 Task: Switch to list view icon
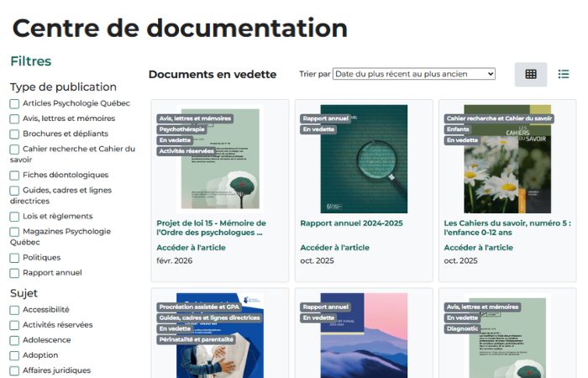[564, 74]
